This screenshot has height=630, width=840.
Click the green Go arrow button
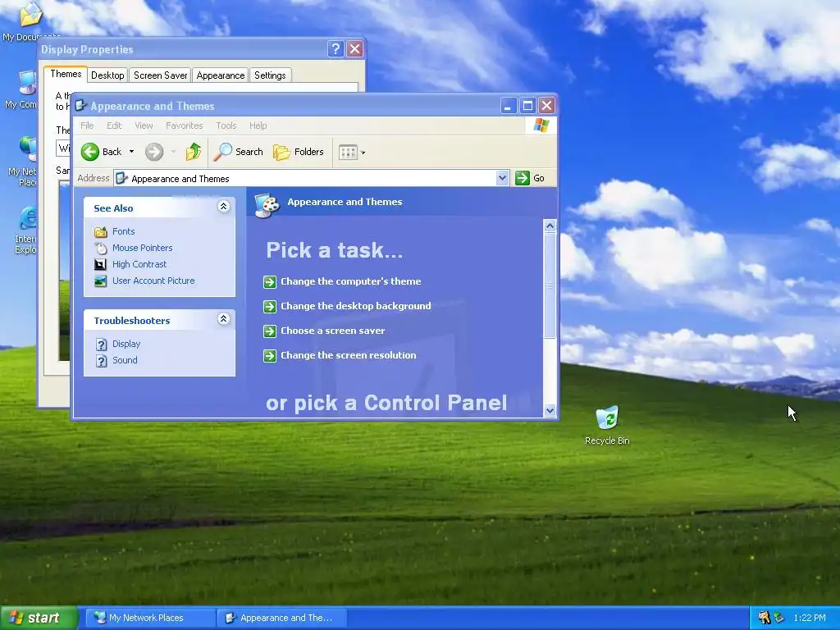pyautogui.click(x=523, y=178)
